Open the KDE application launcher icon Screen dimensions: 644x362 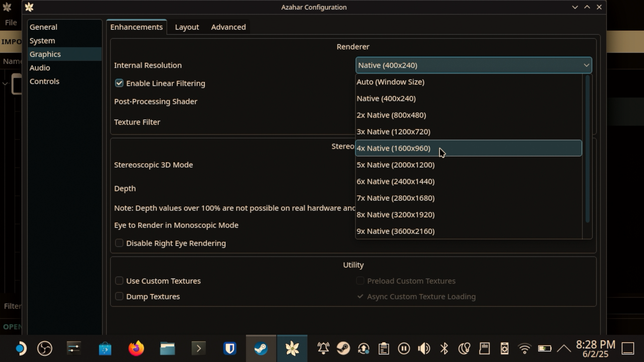coord(21,349)
